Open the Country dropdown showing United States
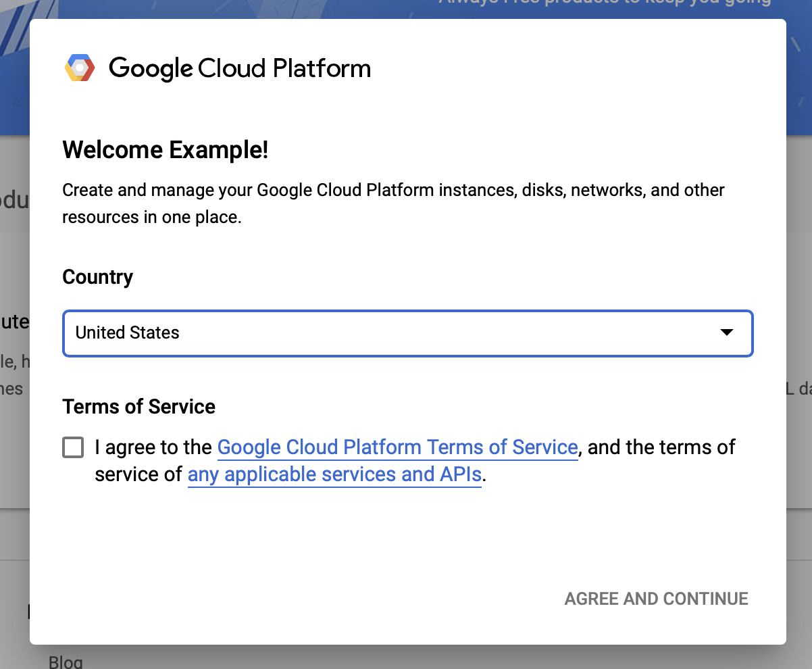Screen dimensions: 812x669 pyautogui.click(x=407, y=332)
